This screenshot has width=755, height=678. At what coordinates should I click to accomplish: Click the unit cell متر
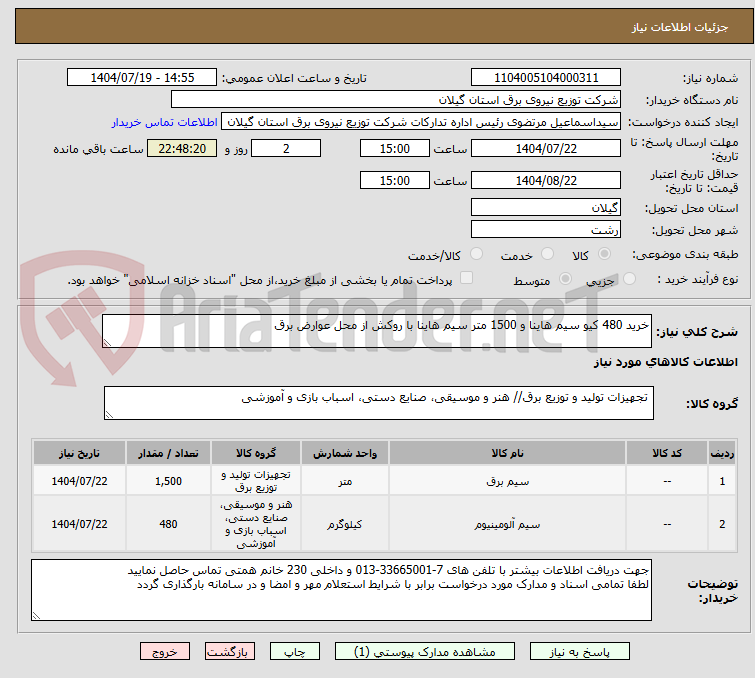pos(345,481)
